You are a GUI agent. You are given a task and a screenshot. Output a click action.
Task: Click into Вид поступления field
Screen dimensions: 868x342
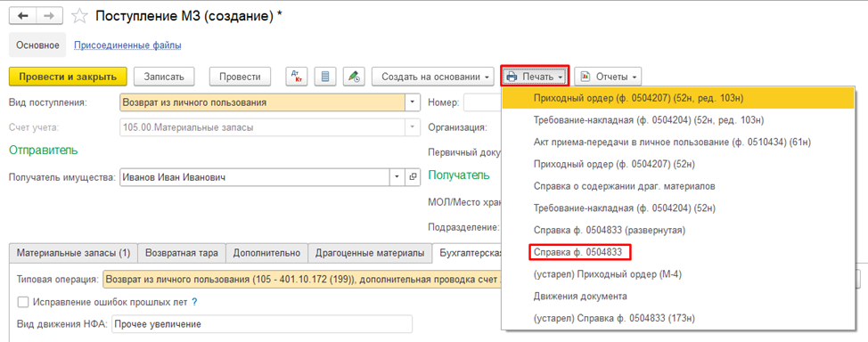point(263,102)
